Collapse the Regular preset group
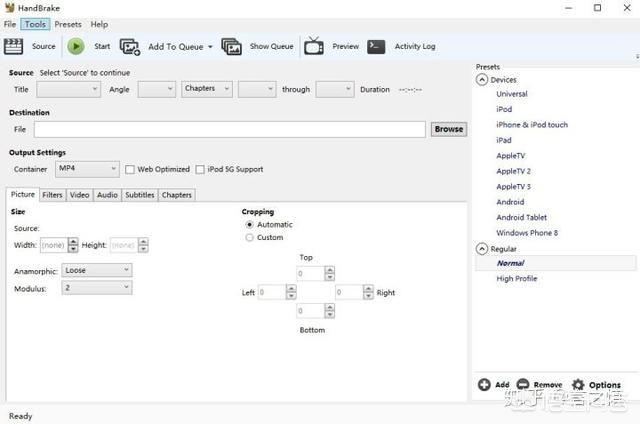640x424 pixels. [482, 249]
